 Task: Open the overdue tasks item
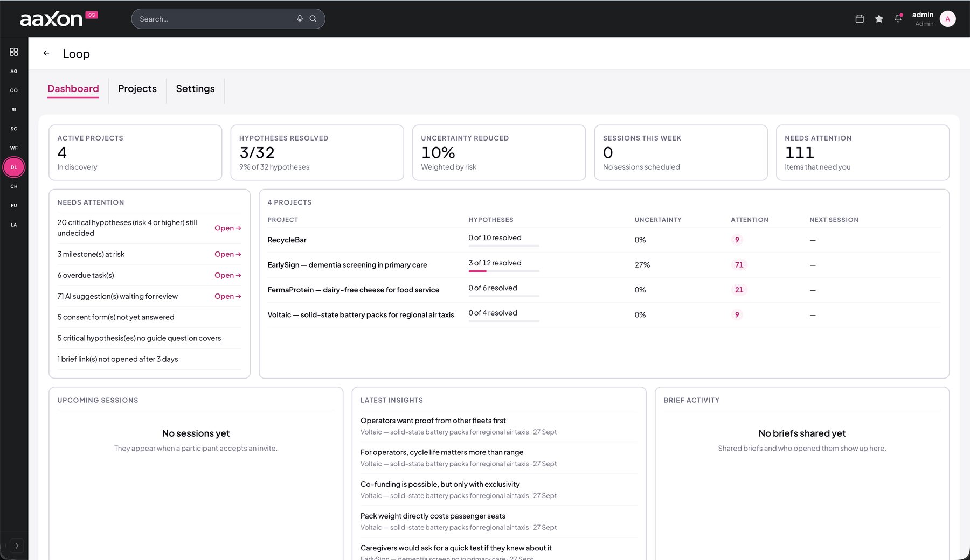click(x=228, y=275)
